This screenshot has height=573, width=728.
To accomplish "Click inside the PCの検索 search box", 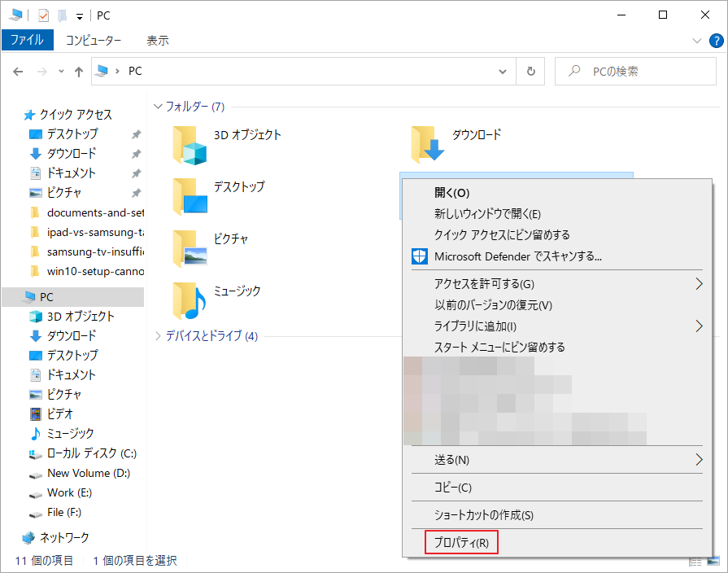I will click(635, 71).
